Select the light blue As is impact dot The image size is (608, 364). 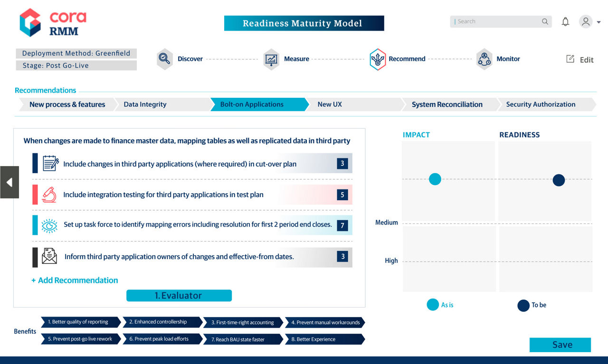coord(435,179)
